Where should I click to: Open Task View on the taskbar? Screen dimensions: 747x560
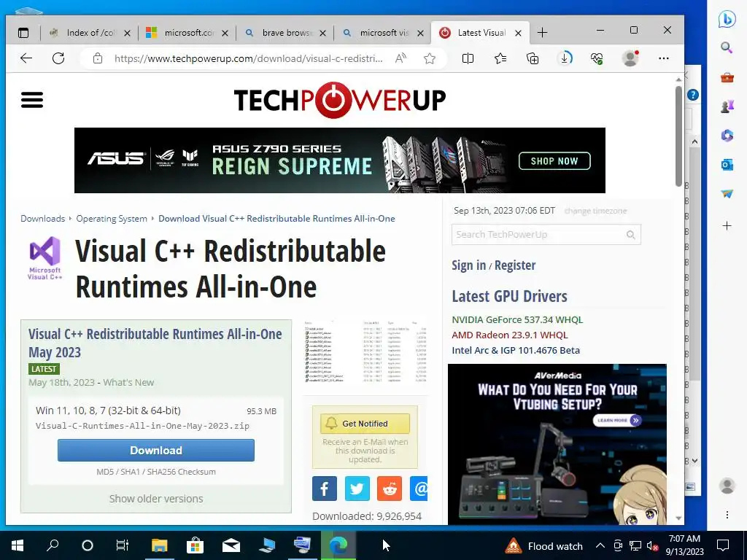123,545
